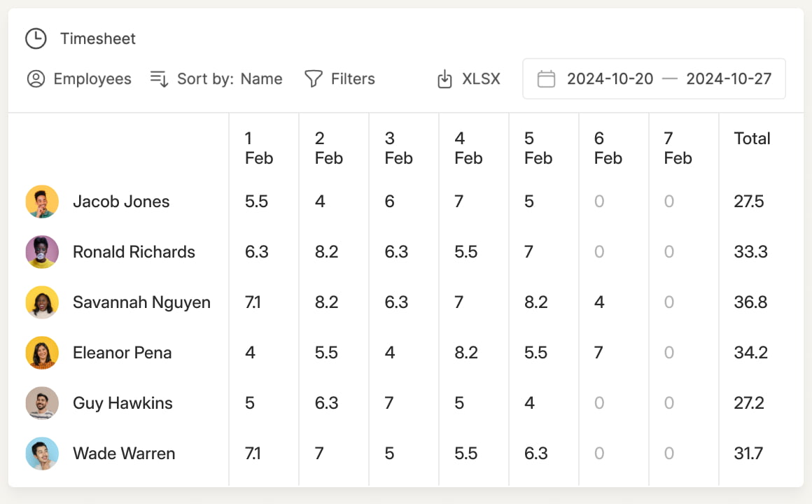Open Jacob Jones' avatar
The height and width of the screenshot is (504, 812).
coord(42,202)
